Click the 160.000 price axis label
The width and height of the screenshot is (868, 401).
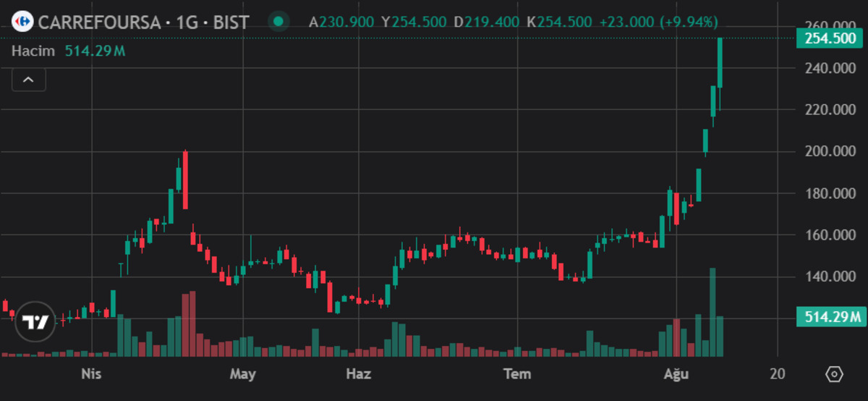click(x=830, y=235)
